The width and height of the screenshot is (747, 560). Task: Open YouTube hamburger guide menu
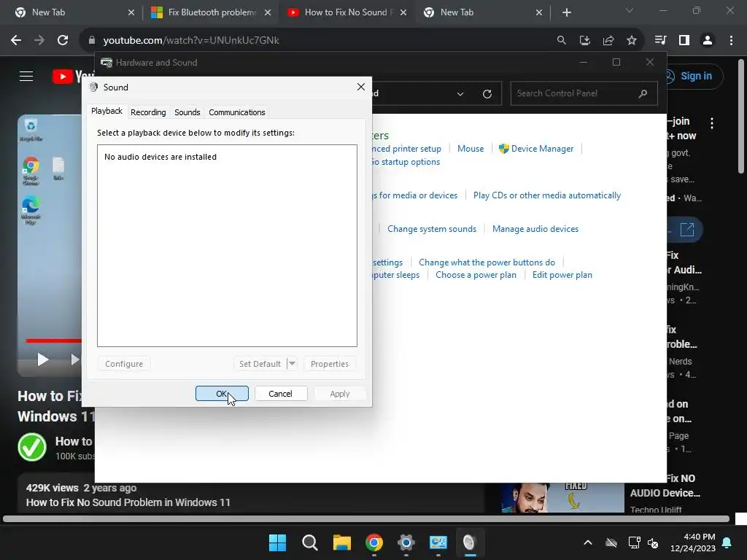point(26,76)
